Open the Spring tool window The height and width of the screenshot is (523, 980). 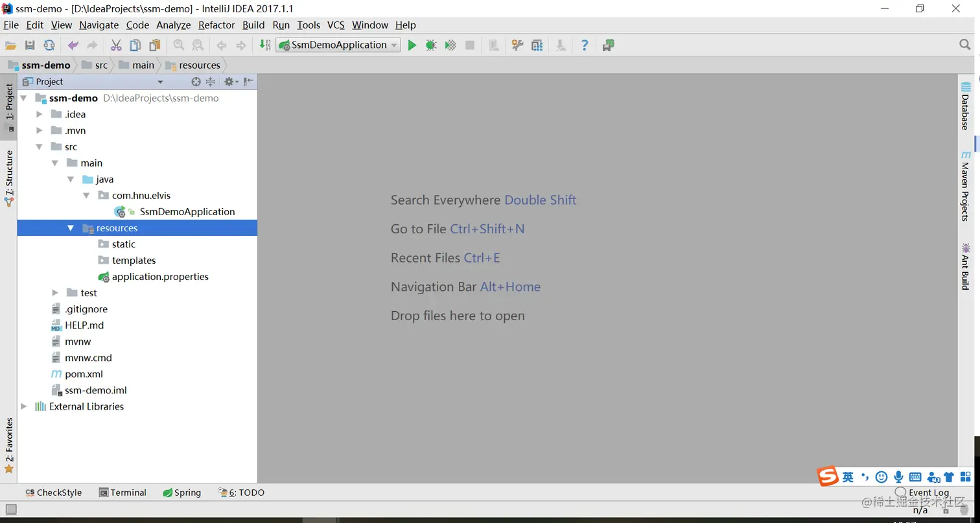click(x=182, y=493)
